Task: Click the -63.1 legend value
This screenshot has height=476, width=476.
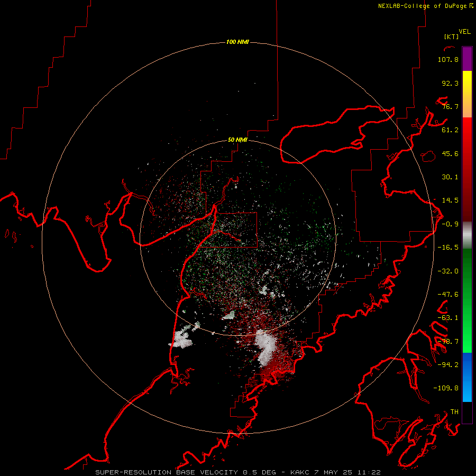Action: (448, 318)
